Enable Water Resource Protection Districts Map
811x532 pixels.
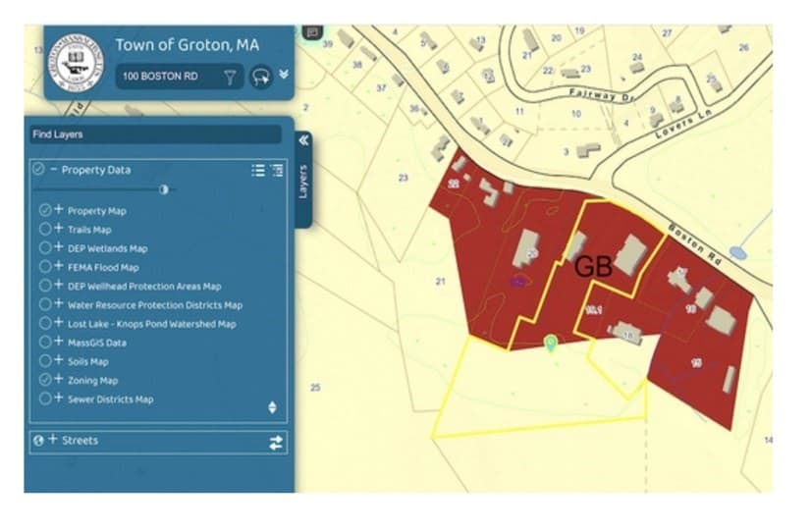[45, 304]
